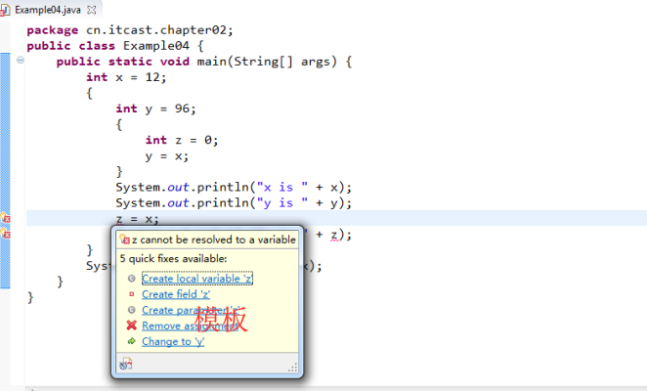This screenshot has width=647, height=391.
Task: Click the text 'z cannot be resolved to a variable'
Action: point(214,240)
